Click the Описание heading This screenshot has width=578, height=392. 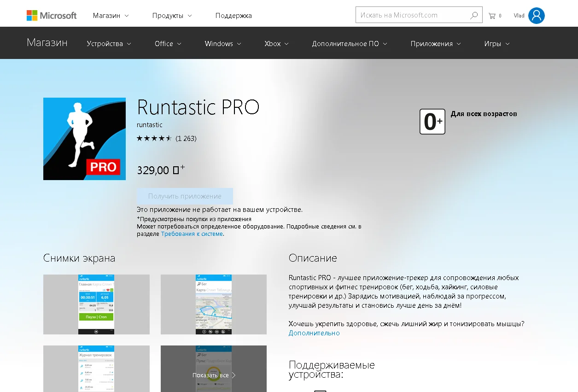pyautogui.click(x=313, y=258)
